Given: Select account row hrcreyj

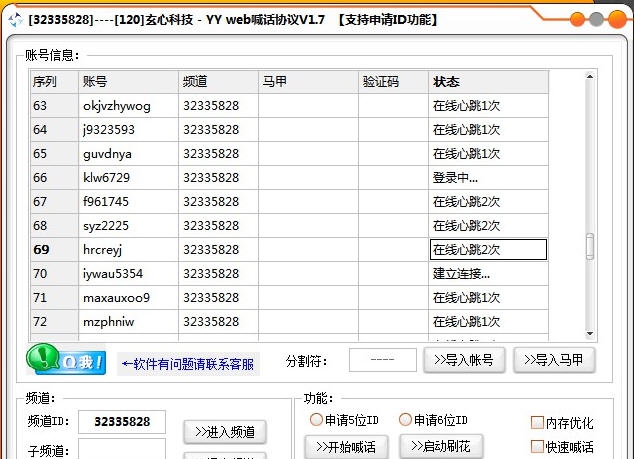Looking at the screenshot, I should pos(290,250).
